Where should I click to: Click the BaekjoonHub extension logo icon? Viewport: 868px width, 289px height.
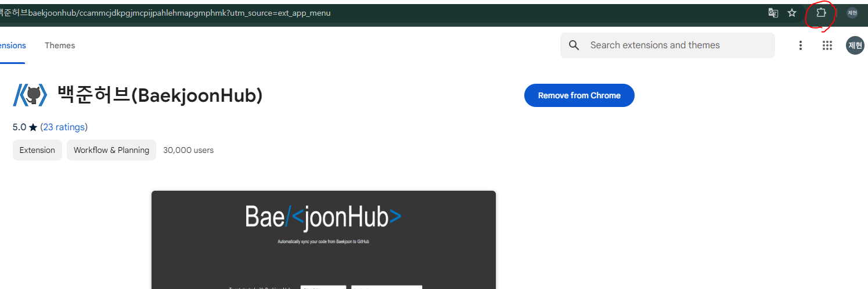[x=30, y=95]
